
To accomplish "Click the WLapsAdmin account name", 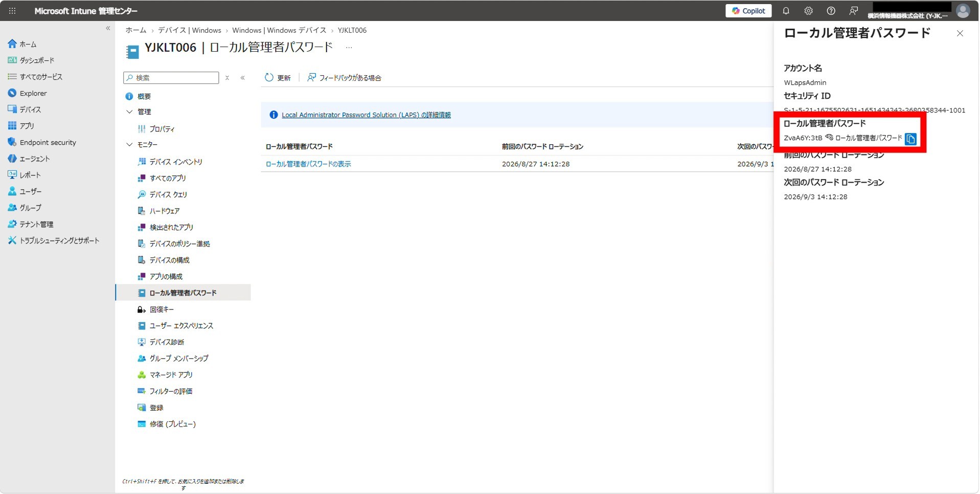I will (805, 82).
